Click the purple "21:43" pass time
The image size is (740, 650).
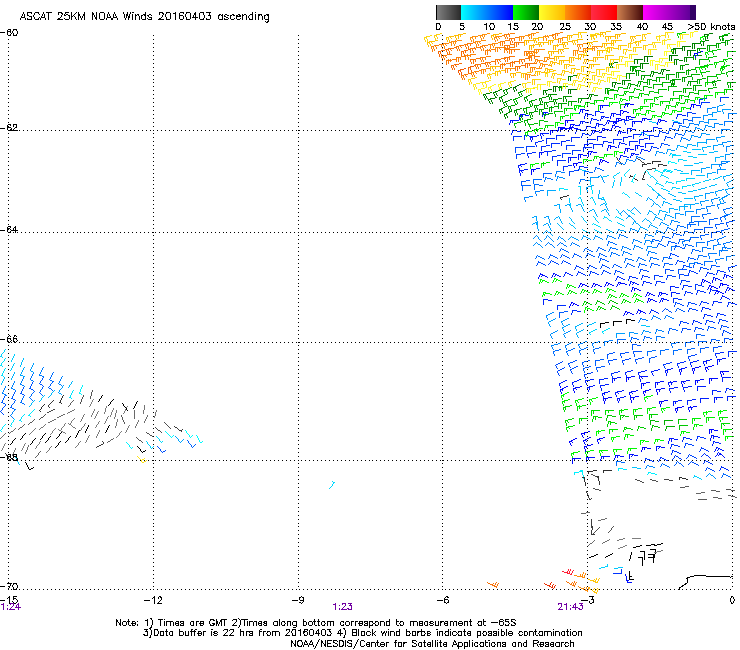[571, 607]
